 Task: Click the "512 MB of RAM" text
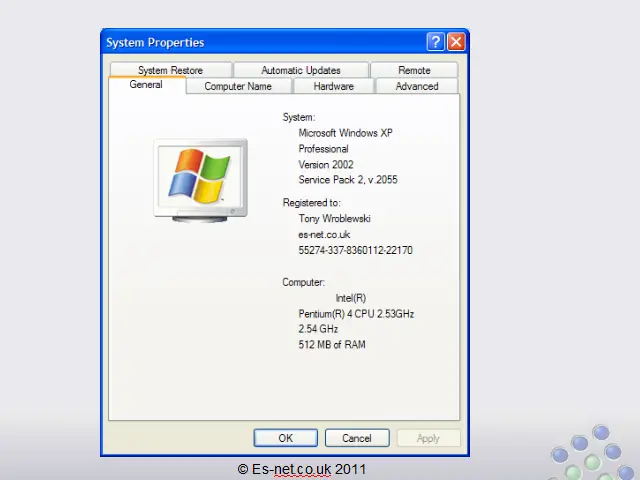tap(332, 344)
